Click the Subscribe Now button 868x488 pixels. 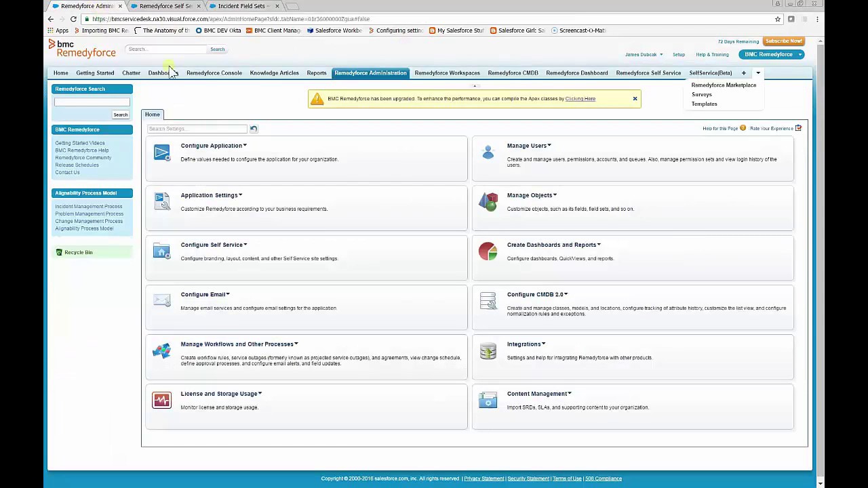coord(784,41)
